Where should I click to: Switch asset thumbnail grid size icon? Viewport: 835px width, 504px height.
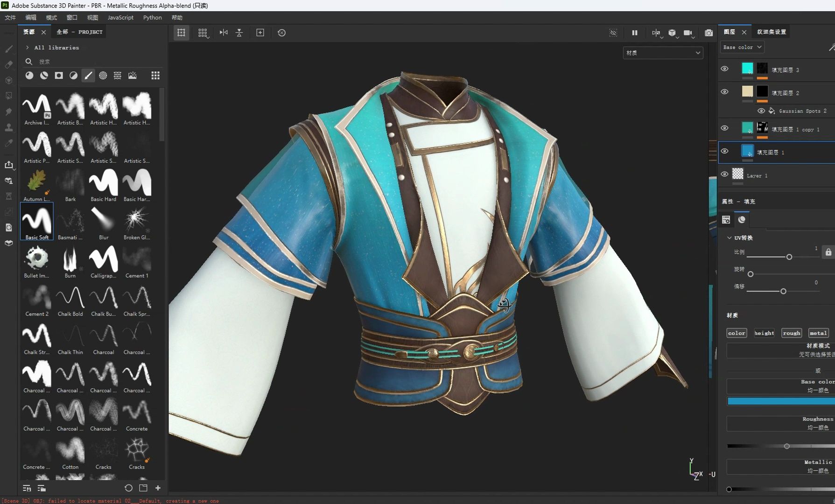[x=155, y=75]
